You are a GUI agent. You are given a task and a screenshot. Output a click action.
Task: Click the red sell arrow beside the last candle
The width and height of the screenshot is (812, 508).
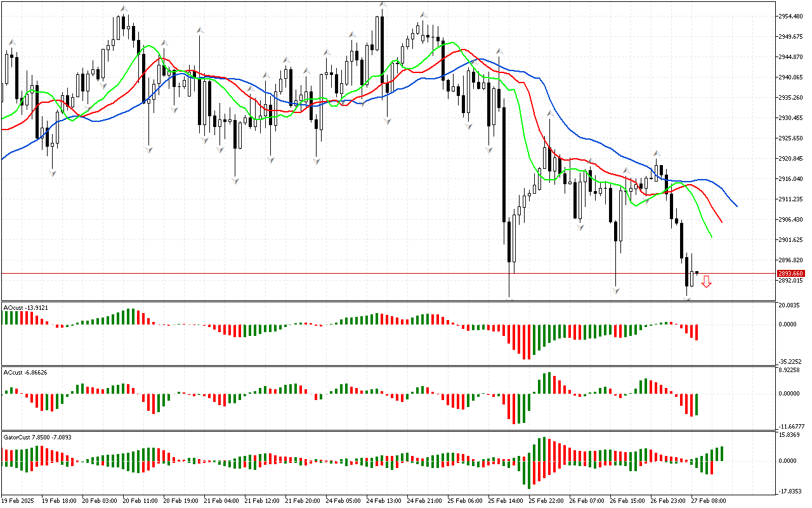(706, 282)
